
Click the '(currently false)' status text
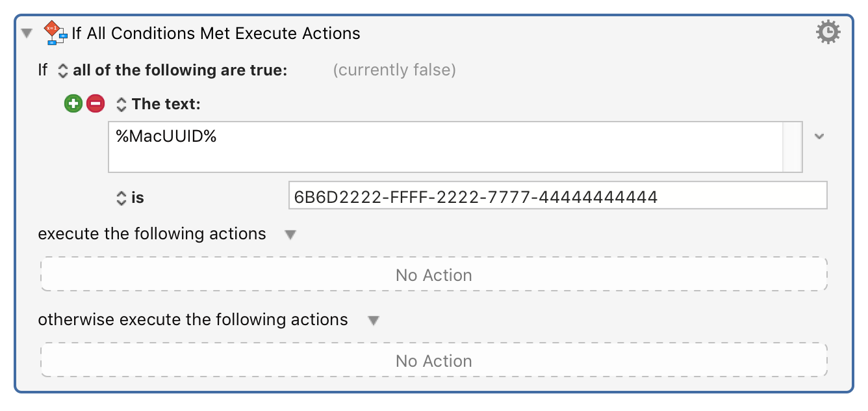(394, 70)
